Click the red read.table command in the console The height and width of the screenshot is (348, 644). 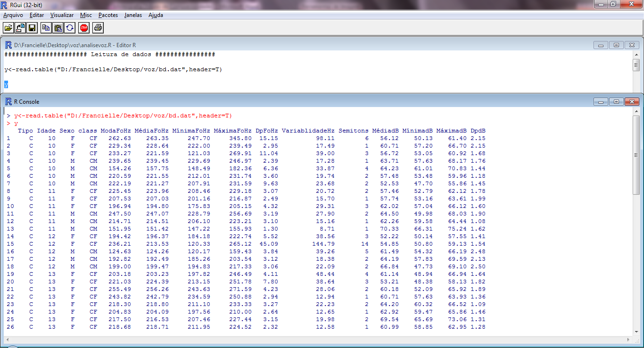click(x=123, y=116)
